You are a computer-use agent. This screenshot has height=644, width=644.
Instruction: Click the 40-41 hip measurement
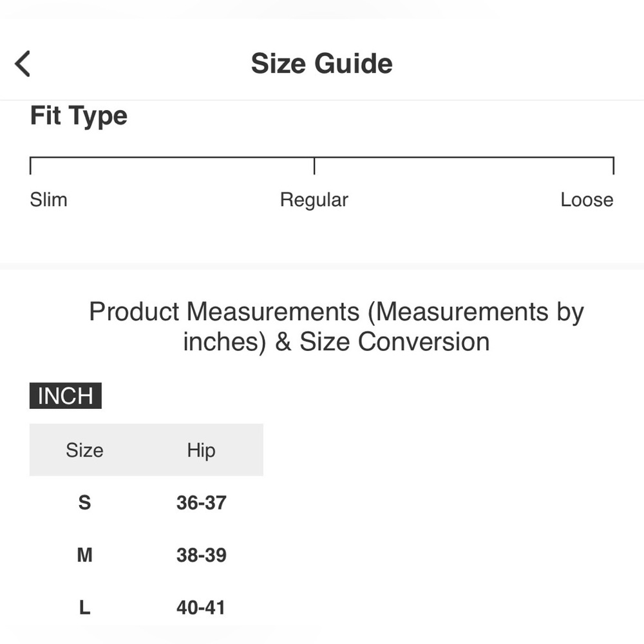tap(201, 607)
